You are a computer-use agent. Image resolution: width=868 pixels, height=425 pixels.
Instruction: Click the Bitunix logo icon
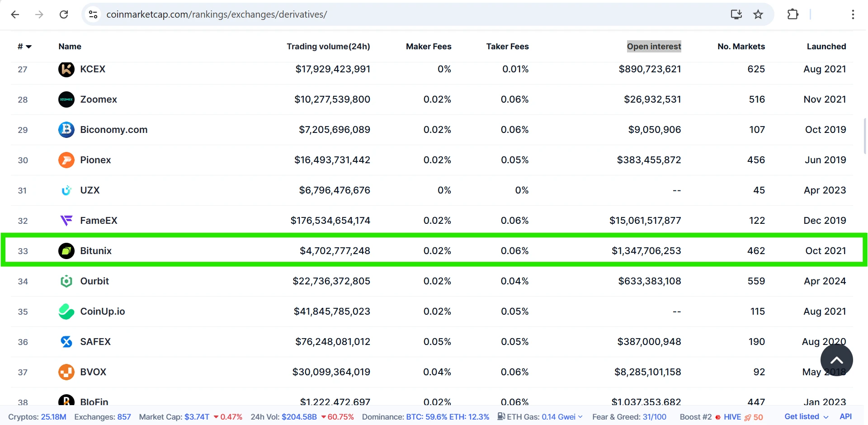(66, 251)
